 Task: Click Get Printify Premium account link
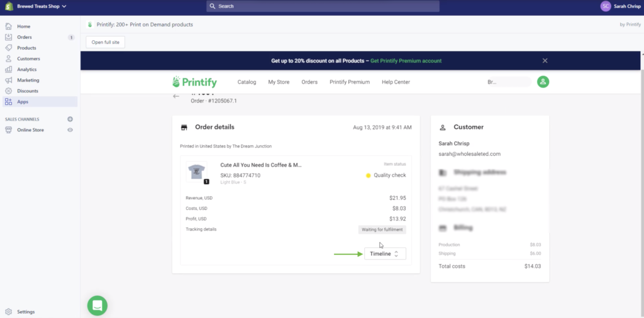pos(406,61)
